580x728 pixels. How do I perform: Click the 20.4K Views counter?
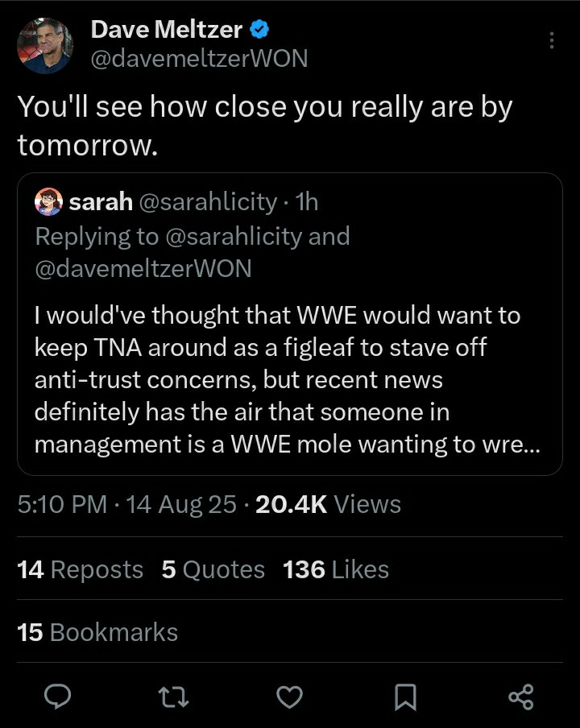click(328, 504)
